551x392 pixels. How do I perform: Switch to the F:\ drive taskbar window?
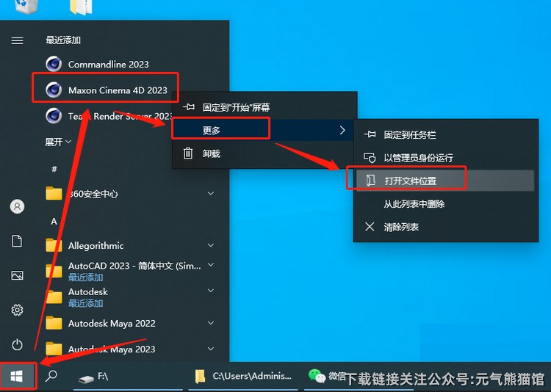pyautogui.click(x=94, y=376)
